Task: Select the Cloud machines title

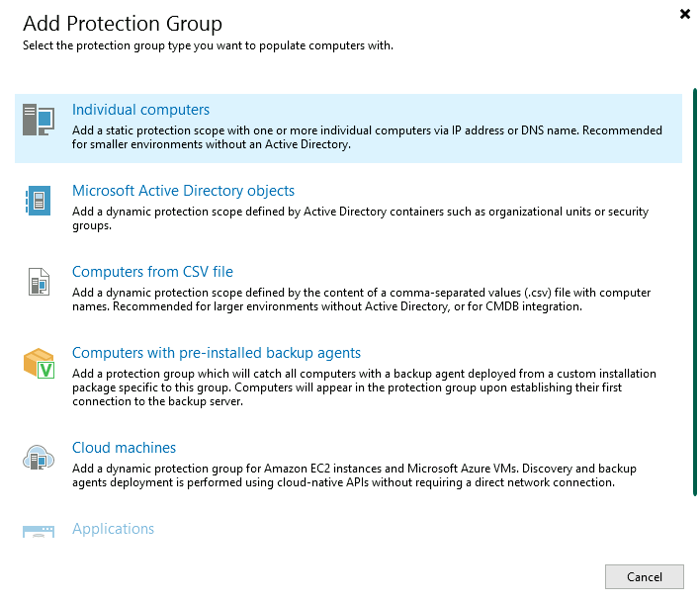Action: (124, 448)
